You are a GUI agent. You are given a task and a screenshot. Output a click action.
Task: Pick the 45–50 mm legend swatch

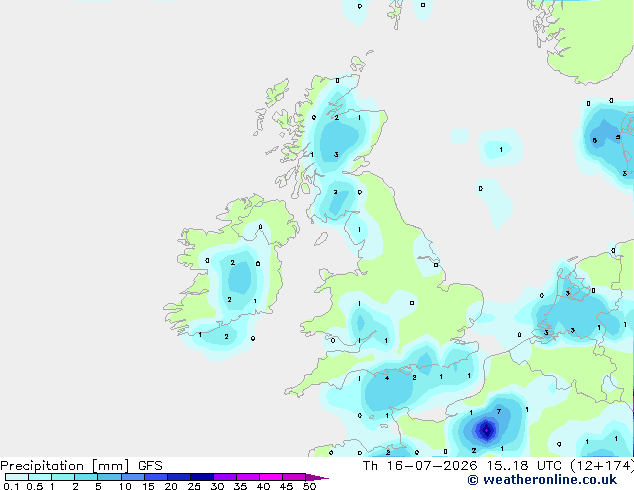click(x=294, y=477)
